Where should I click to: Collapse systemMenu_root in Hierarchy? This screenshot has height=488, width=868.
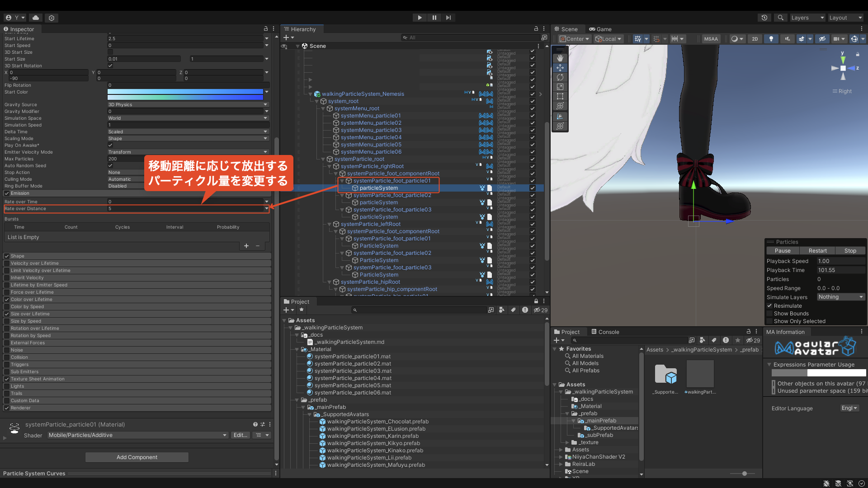point(323,108)
